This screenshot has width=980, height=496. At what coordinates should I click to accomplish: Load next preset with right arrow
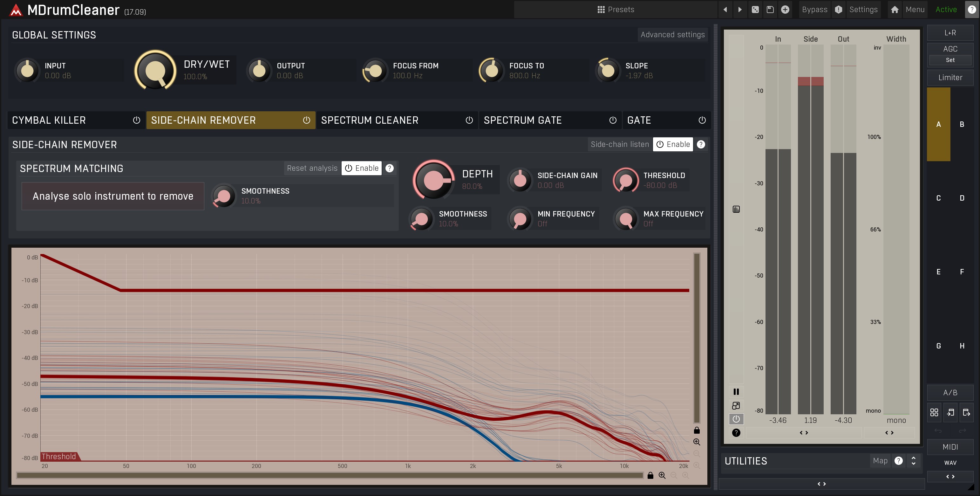pos(740,10)
